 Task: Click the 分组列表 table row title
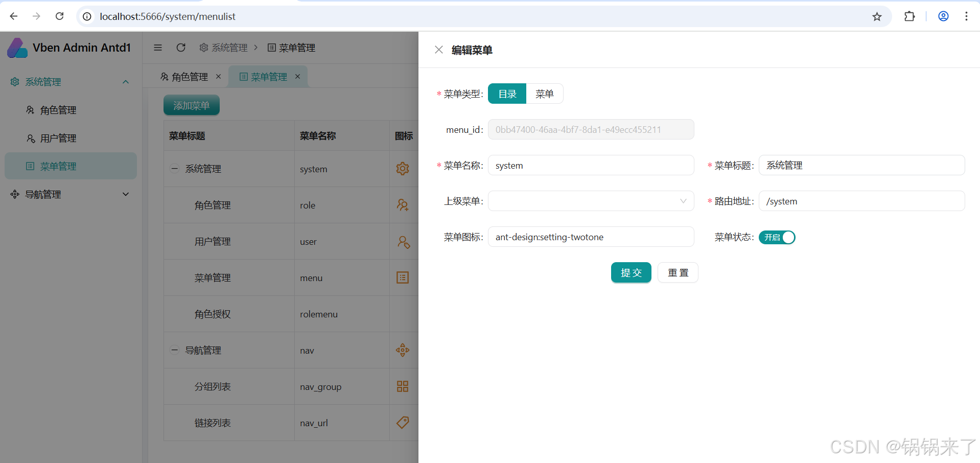click(x=213, y=386)
